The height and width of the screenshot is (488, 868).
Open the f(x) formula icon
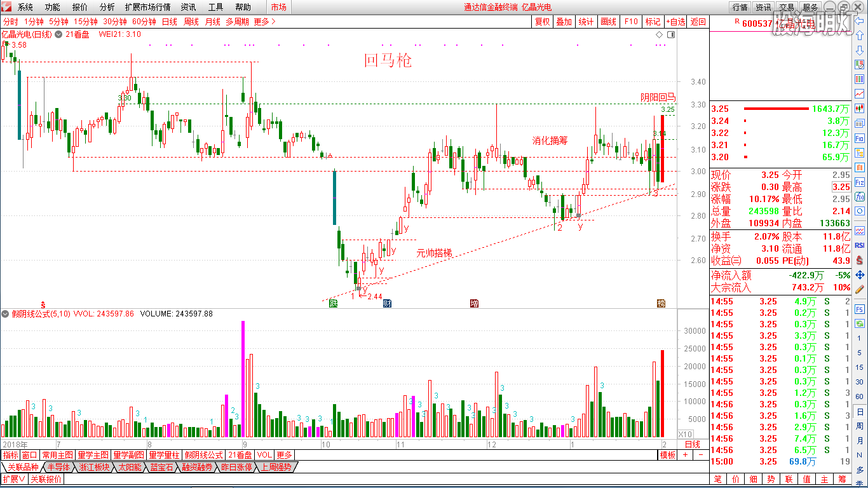[x=860, y=196]
